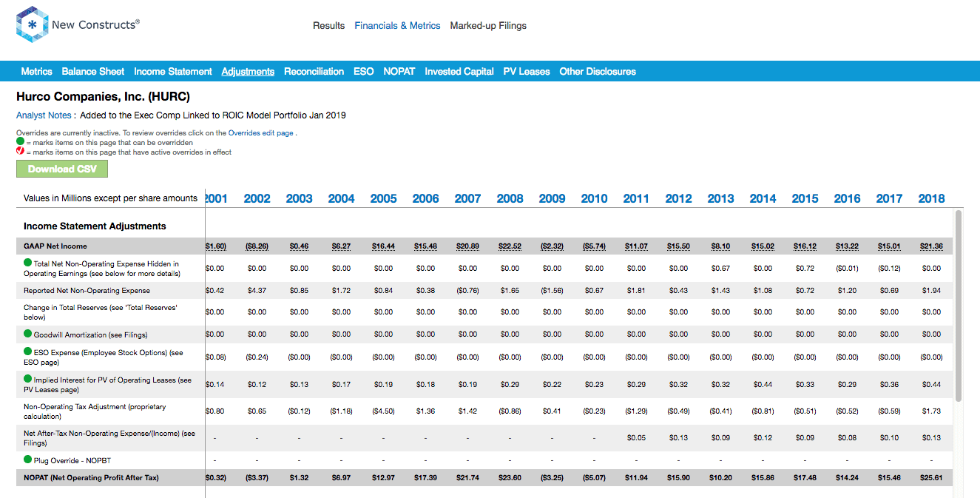Click the 2008 year column header
Viewport: 980px width, 498px height.
tap(510, 198)
